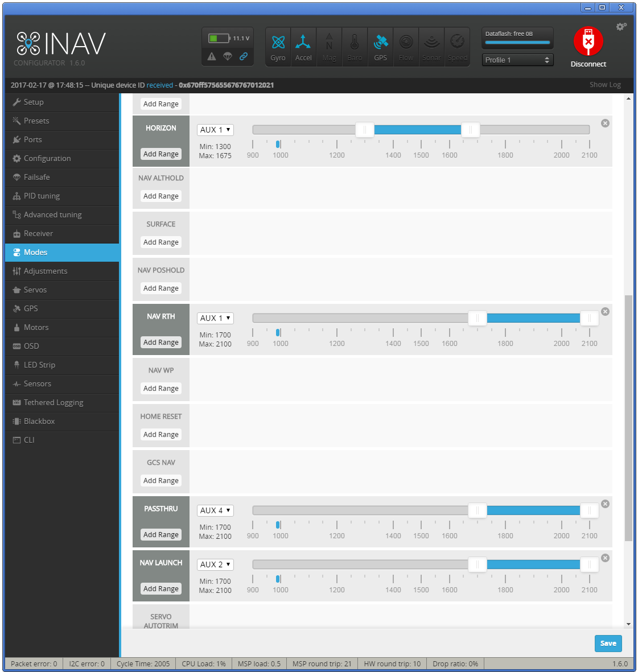Viewport: 638px width, 672px height.
Task: Click the HORIZON range upper slider handle
Action: tap(470, 129)
